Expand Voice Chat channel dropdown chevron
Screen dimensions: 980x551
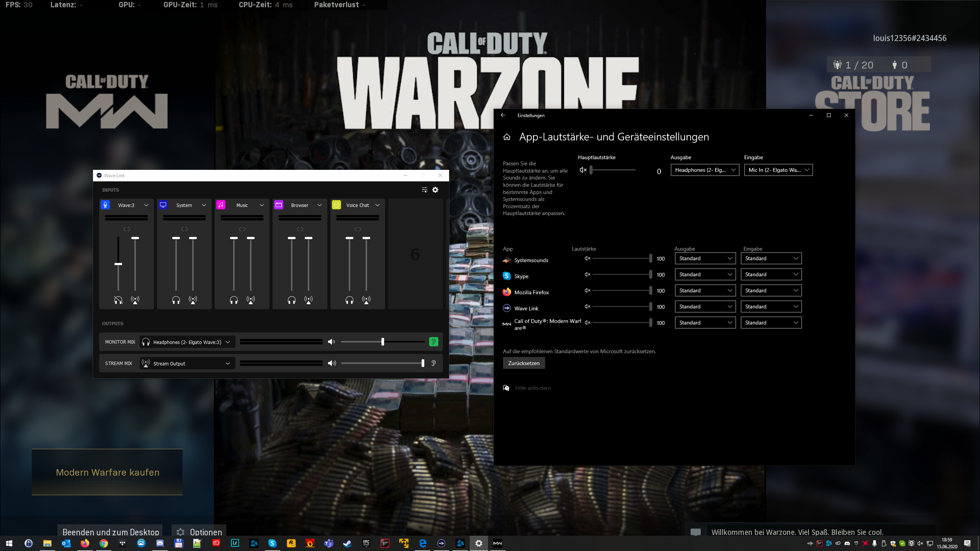tap(377, 205)
